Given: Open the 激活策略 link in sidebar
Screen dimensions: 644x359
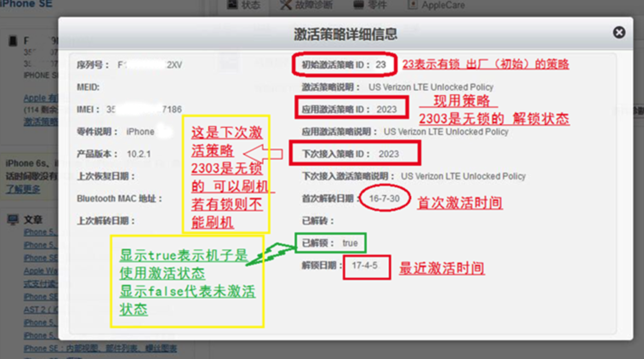Looking at the screenshot, I should pos(41,121).
